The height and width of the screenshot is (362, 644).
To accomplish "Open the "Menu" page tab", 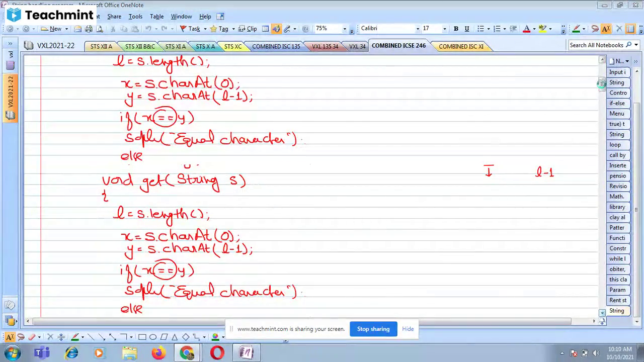I will click(x=617, y=114).
